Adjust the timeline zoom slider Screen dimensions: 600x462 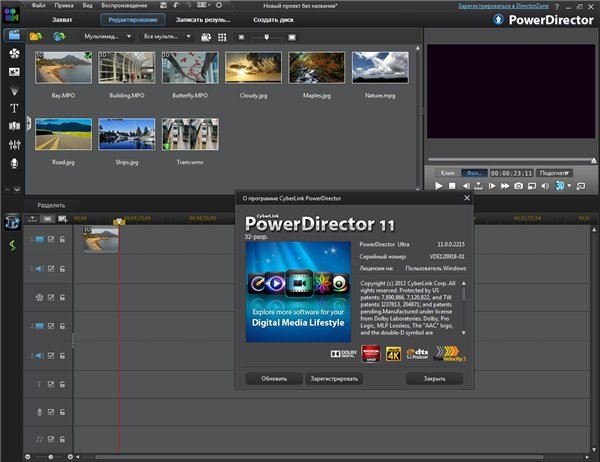[51, 457]
